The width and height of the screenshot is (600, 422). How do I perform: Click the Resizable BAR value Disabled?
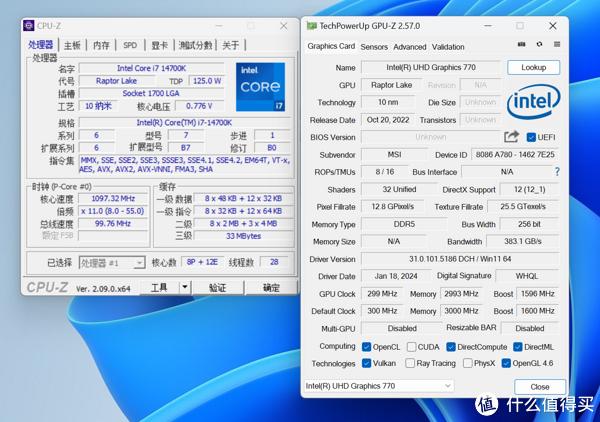[530, 328]
